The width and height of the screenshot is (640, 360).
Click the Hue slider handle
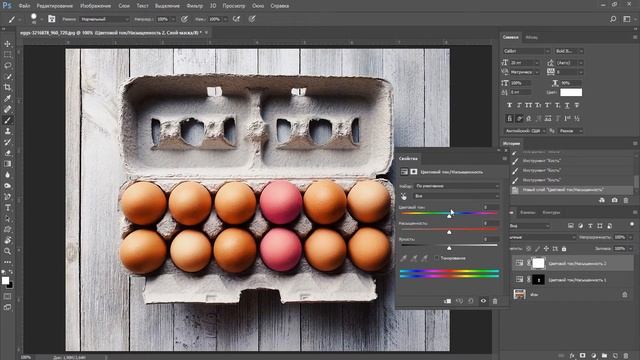tap(449, 216)
